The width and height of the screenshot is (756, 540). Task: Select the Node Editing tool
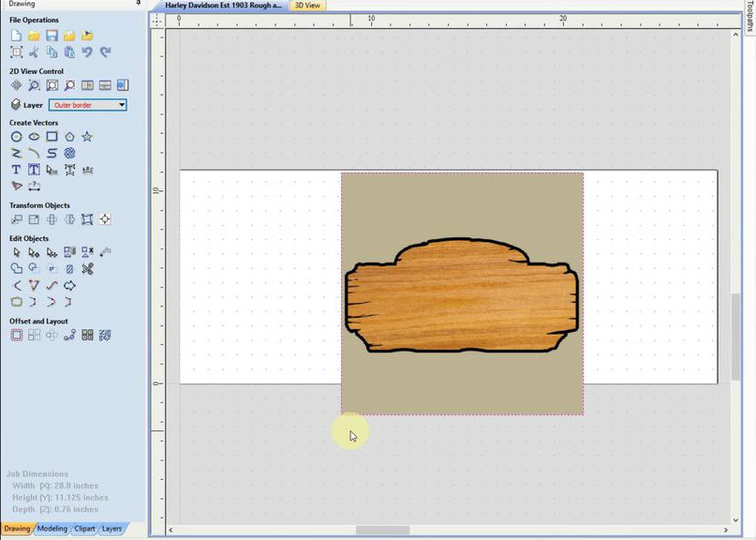[34, 252]
